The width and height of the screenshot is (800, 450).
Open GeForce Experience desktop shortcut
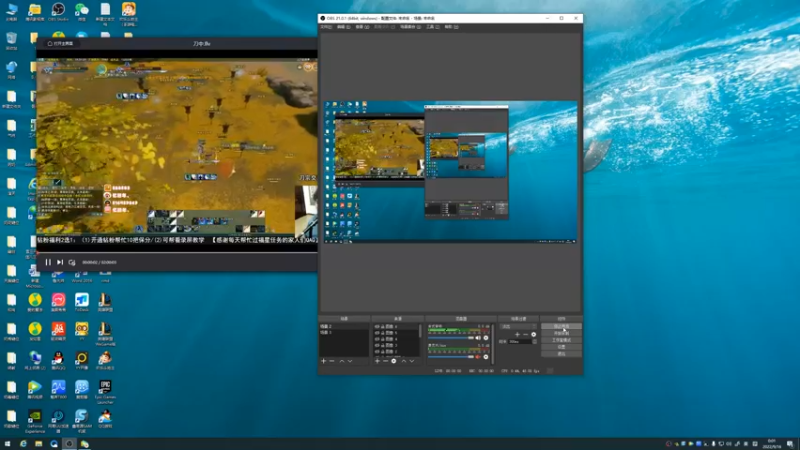coord(35,421)
